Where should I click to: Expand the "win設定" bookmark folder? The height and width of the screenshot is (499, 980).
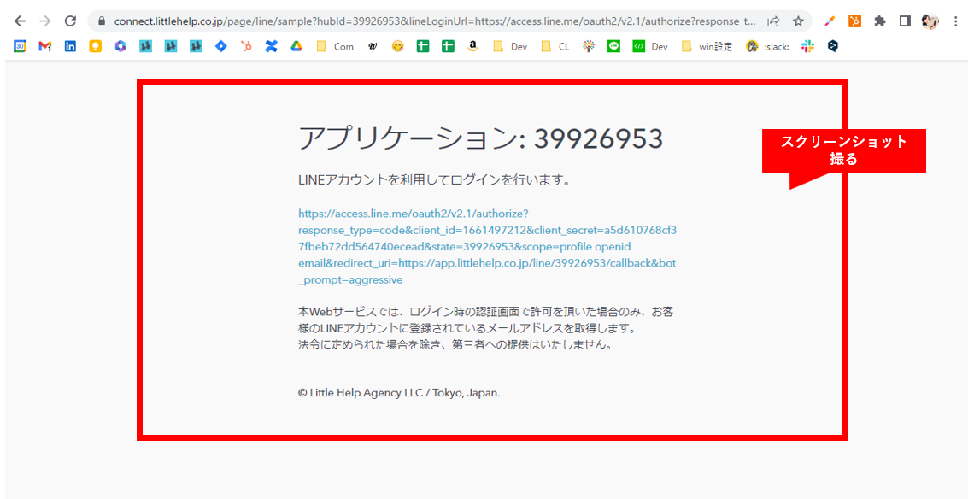click(707, 47)
